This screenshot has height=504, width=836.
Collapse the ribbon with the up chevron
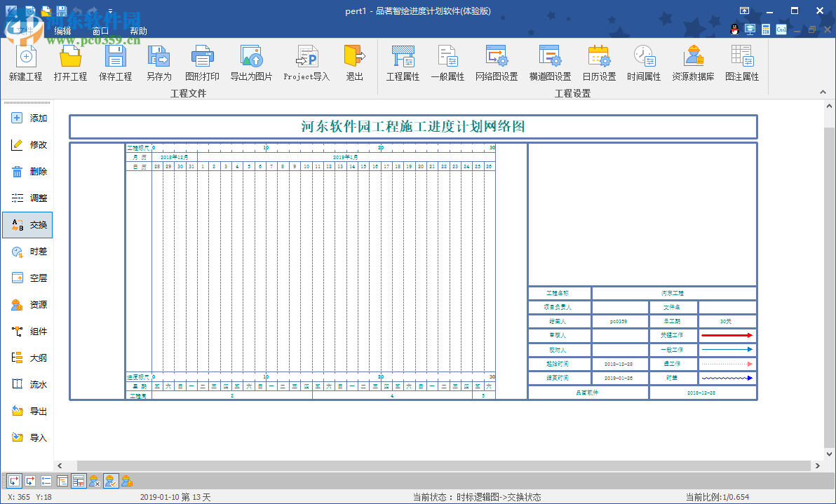823,92
